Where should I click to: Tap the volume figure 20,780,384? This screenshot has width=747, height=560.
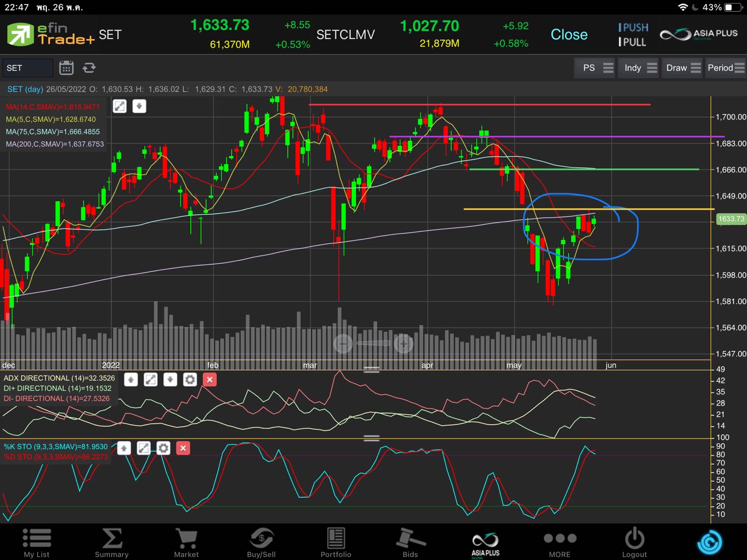click(308, 90)
